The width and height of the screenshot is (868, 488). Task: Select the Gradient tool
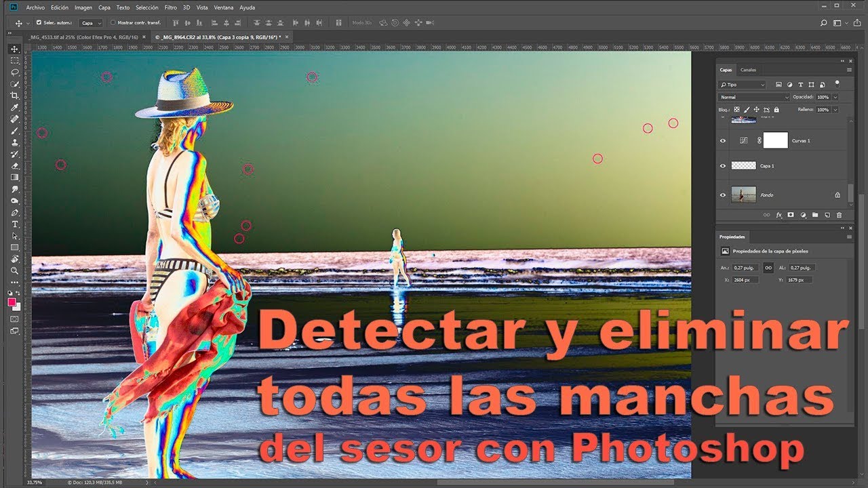[x=15, y=178]
